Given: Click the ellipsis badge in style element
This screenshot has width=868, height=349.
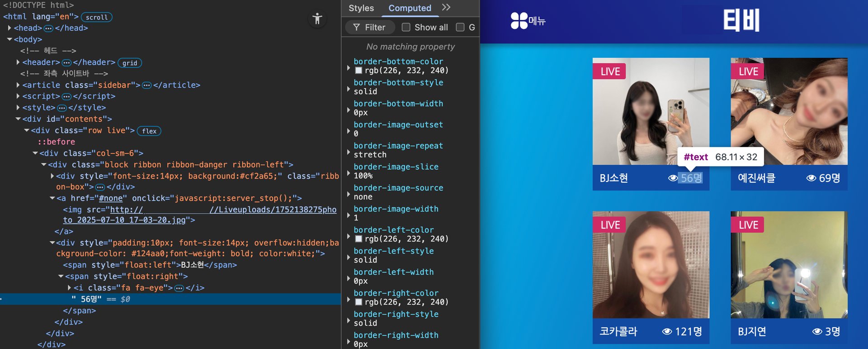Looking at the screenshot, I should click(x=62, y=108).
